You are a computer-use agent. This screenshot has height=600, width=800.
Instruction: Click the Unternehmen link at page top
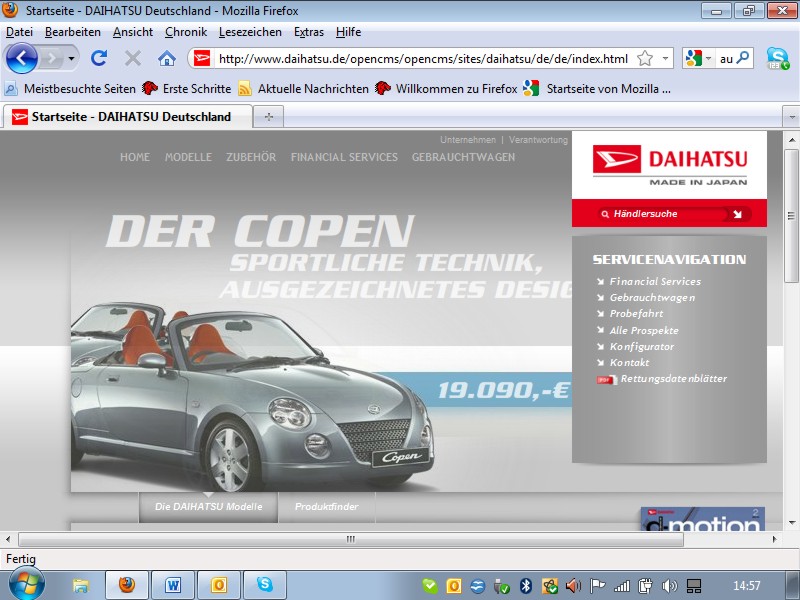468,140
